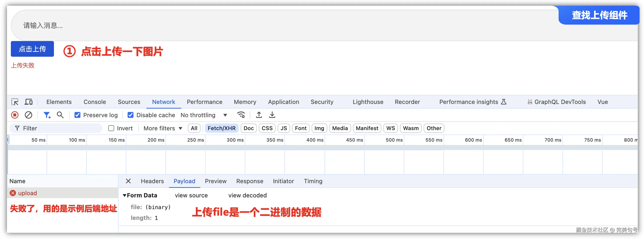Click the inspect element picker icon
Image resolution: width=644 pixels, height=239 pixels.
pos(15,102)
